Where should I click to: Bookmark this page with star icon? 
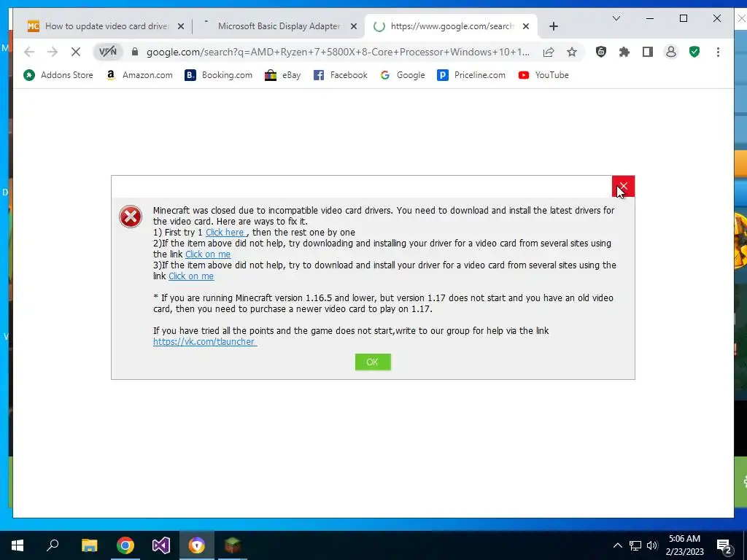[x=572, y=52]
